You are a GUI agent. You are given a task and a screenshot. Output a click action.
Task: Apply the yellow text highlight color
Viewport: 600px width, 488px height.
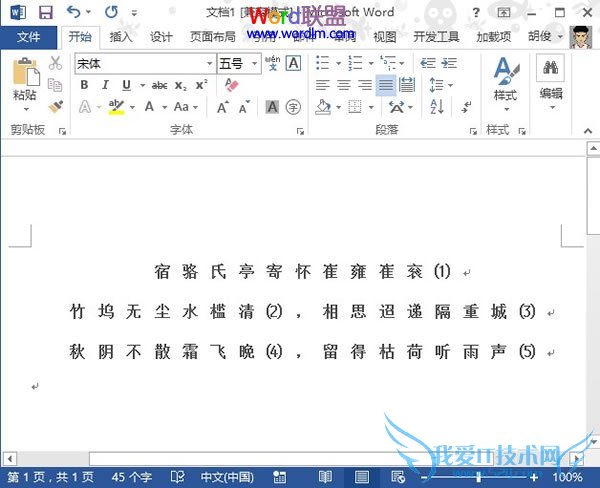(x=116, y=107)
